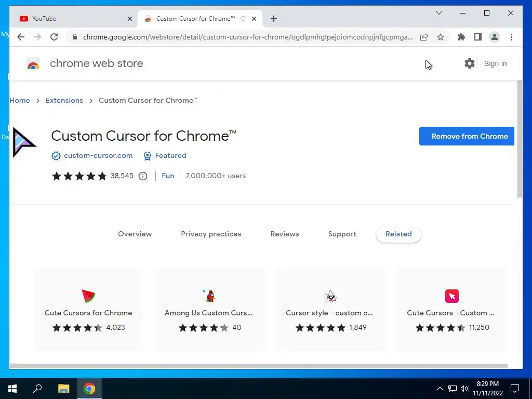This screenshot has height=399, width=532.
Task: Open a new browser tab
Action: pyautogui.click(x=274, y=19)
